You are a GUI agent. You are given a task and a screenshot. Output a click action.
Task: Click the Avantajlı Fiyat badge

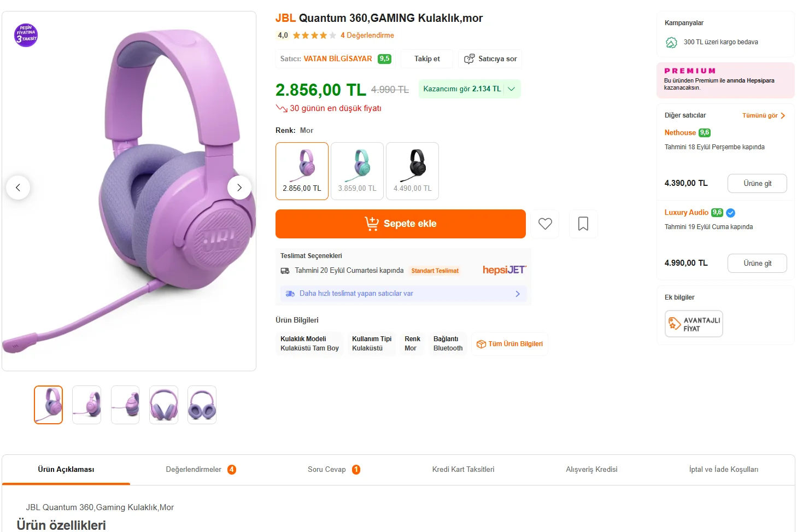[694, 324]
